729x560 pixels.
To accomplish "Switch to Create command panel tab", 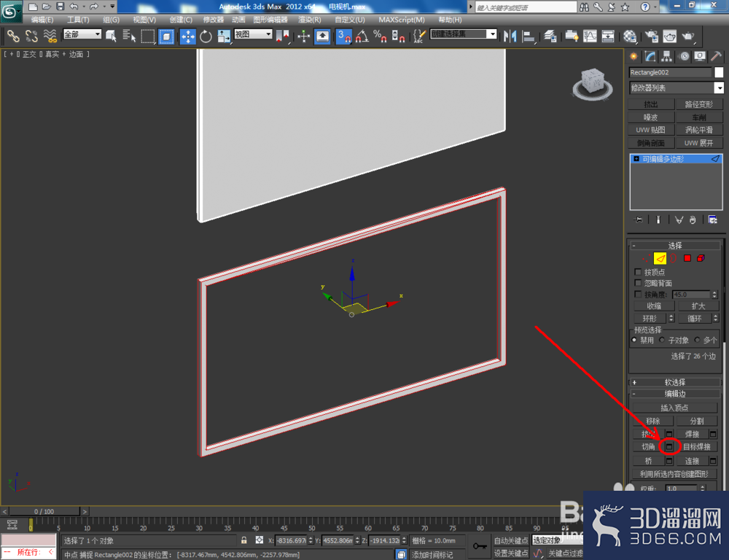I will pyautogui.click(x=634, y=56).
